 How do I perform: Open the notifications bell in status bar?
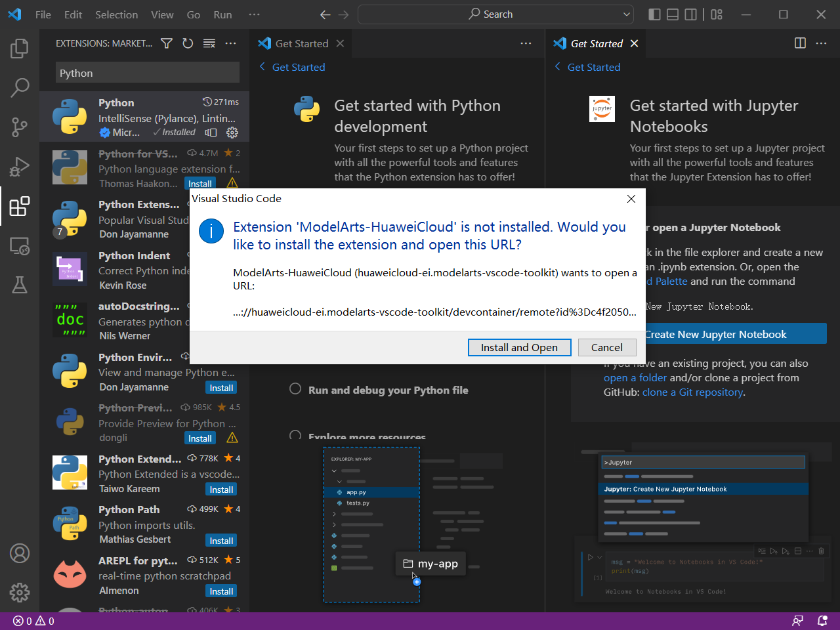[822, 621]
